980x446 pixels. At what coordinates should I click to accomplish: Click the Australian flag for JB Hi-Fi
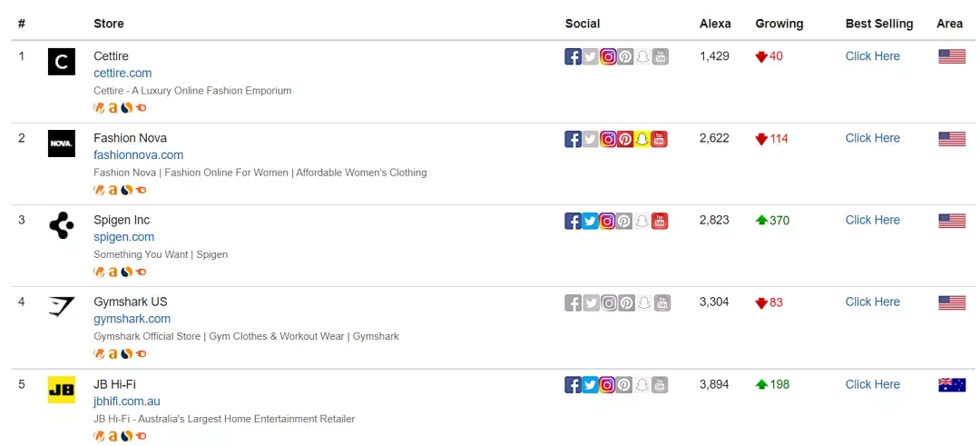click(x=951, y=385)
